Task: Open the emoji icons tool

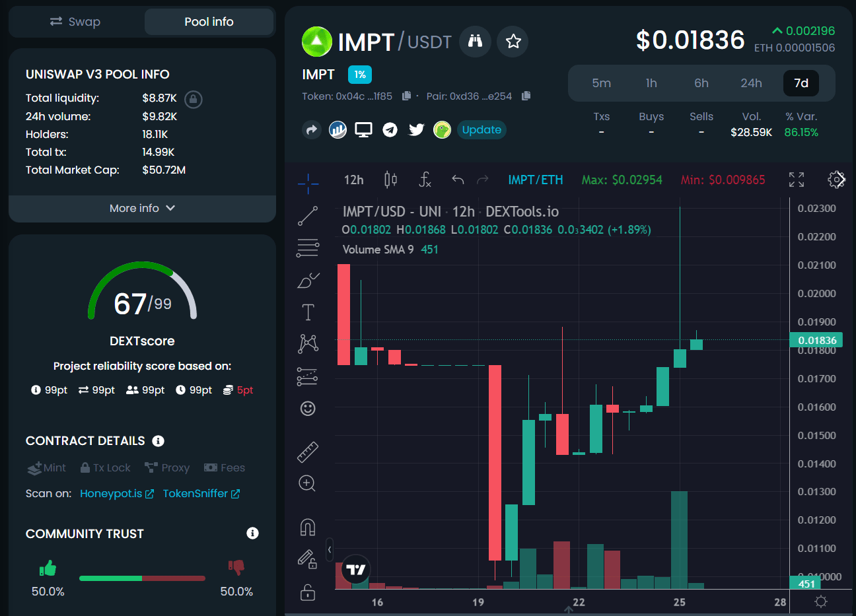Action: [308, 409]
